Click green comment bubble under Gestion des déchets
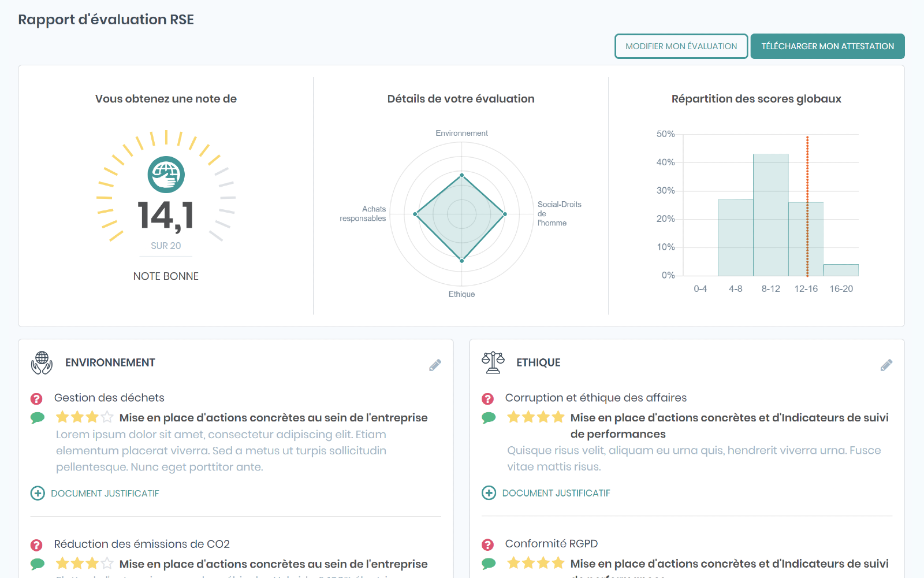The image size is (924, 578). click(x=38, y=418)
